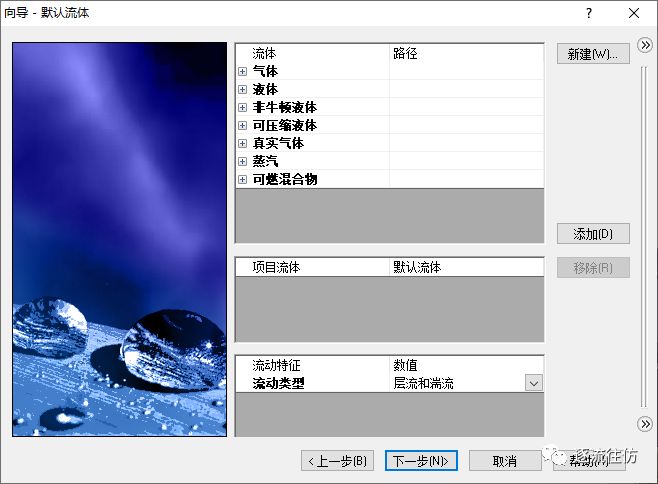The height and width of the screenshot is (484, 658).
Task: Select the 非牛顿液体 row text
Action: coord(285,107)
